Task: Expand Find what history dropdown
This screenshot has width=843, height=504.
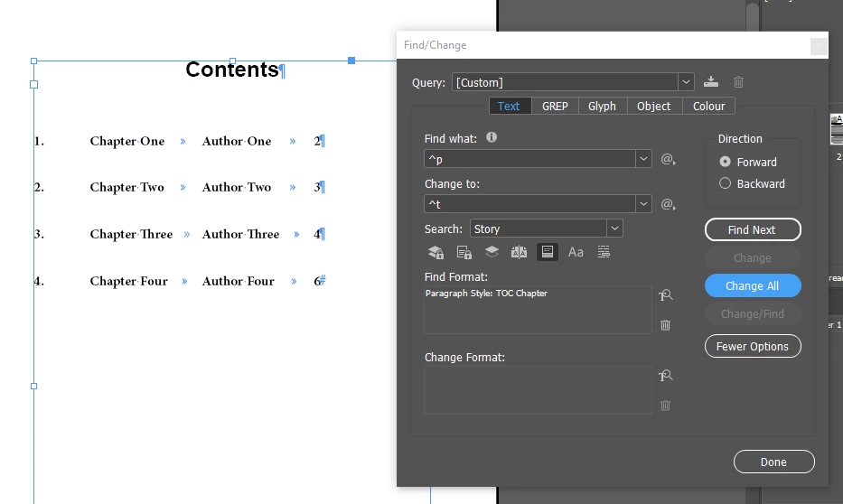Action: 643,159
